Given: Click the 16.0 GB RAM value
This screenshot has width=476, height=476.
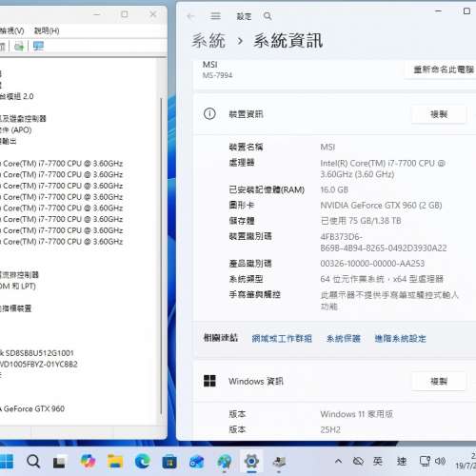Looking at the screenshot, I should click(334, 190).
